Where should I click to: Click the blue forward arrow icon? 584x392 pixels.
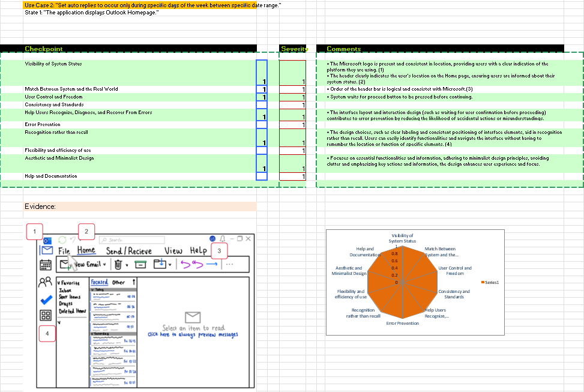click(x=211, y=264)
